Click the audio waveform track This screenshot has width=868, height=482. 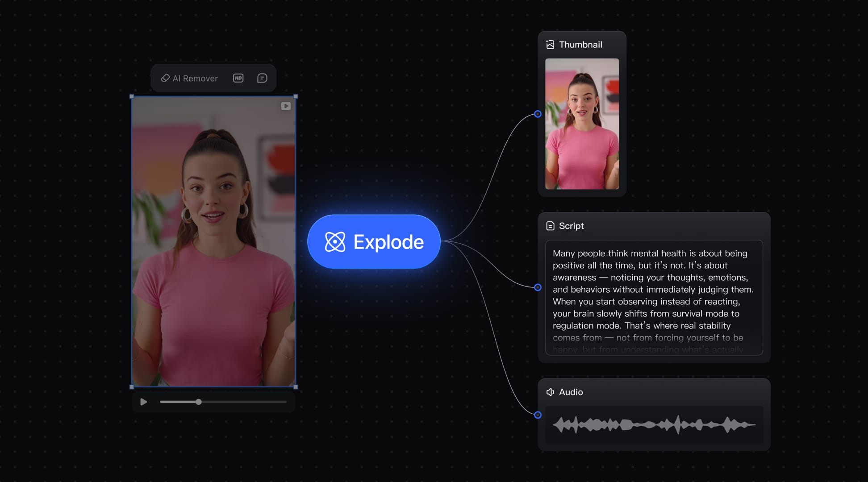(654, 424)
